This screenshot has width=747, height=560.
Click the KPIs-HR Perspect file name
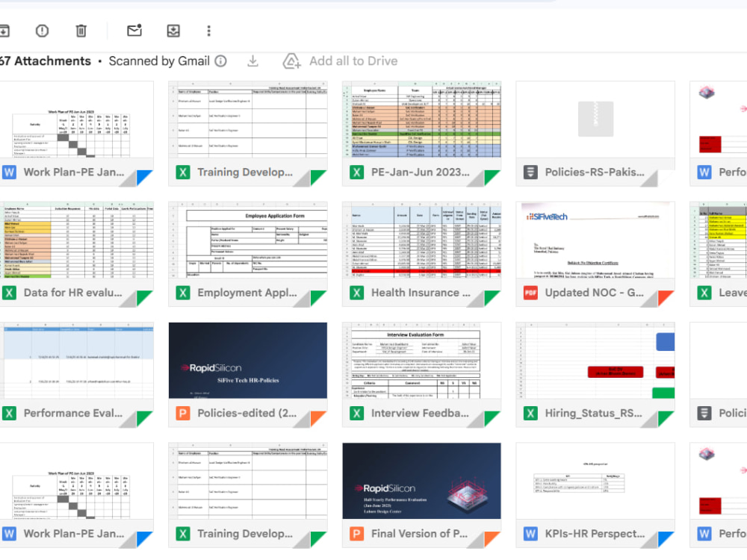pyautogui.click(x=595, y=533)
